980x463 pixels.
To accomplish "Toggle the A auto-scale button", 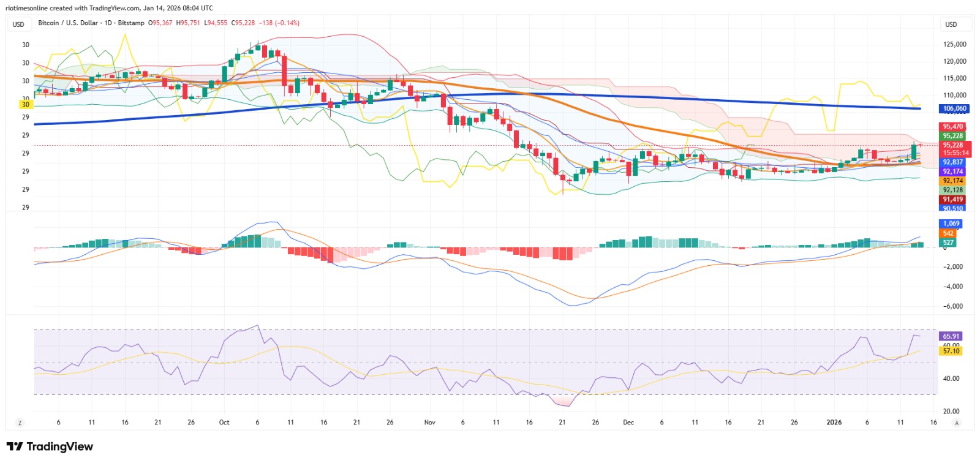I will (957, 423).
